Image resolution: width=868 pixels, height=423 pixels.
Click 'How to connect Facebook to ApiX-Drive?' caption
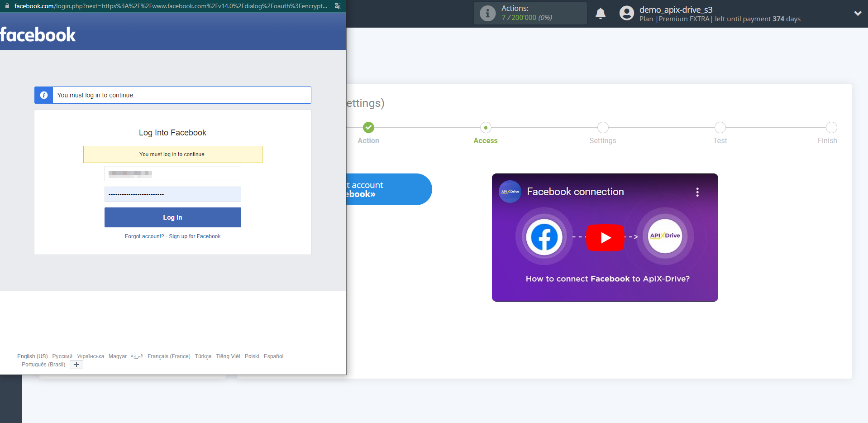(608, 279)
